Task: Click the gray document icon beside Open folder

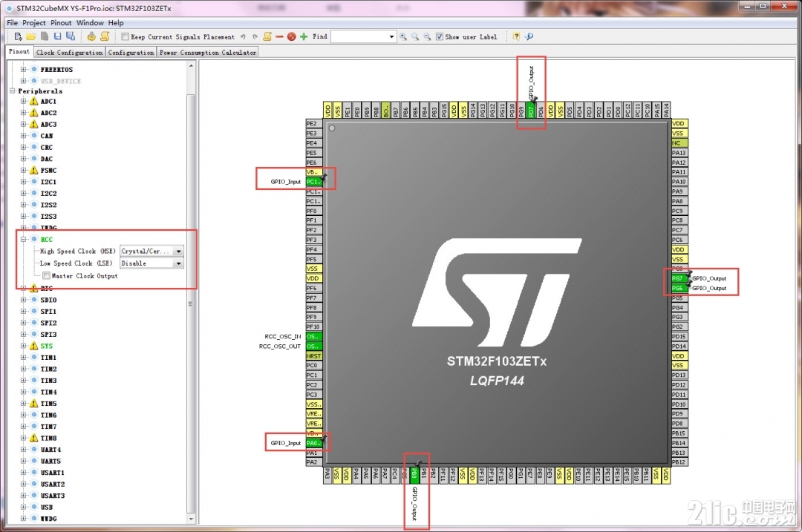Action: [45, 36]
